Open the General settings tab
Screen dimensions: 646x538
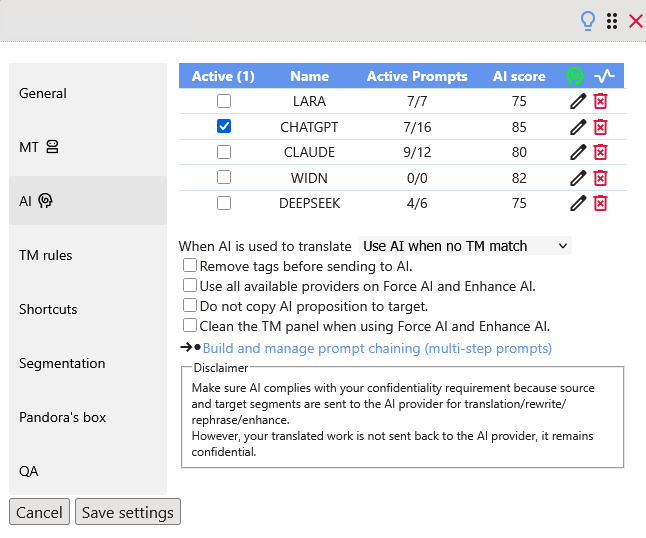click(x=88, y=94)
